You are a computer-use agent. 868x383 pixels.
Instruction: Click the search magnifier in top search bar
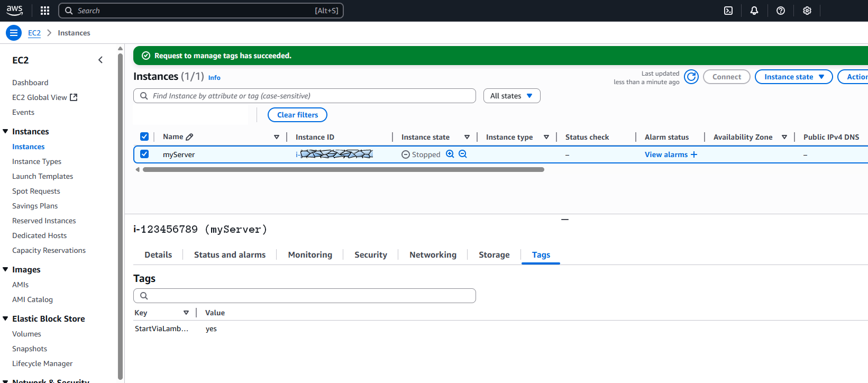click(x=69, y=11)
